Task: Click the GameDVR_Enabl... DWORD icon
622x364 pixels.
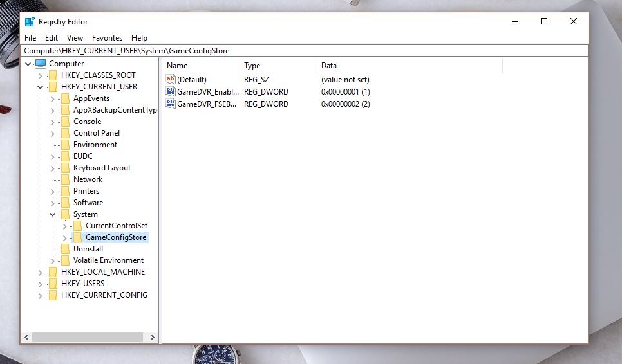Action: 171,91
